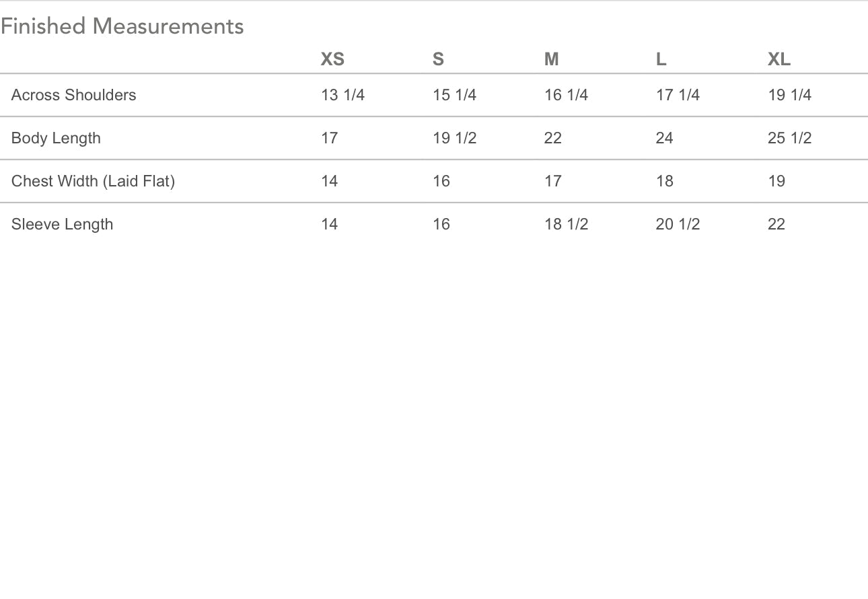
Task: Select the Sleeve Length row label
Action: [x=62, y=224]
